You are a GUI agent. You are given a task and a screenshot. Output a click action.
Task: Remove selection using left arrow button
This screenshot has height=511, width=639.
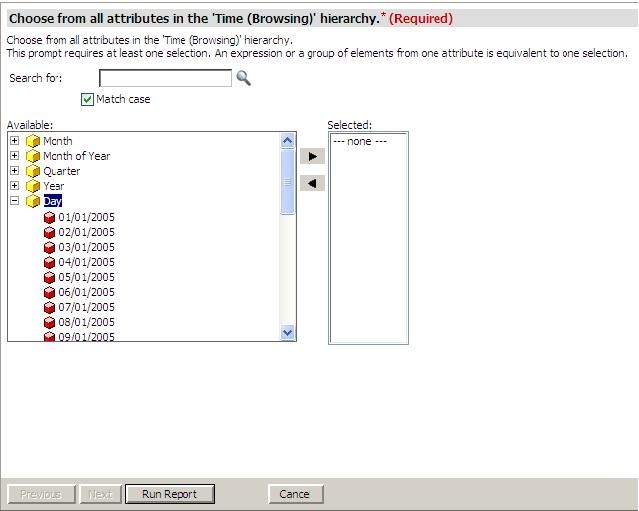(x=312, y=183)
